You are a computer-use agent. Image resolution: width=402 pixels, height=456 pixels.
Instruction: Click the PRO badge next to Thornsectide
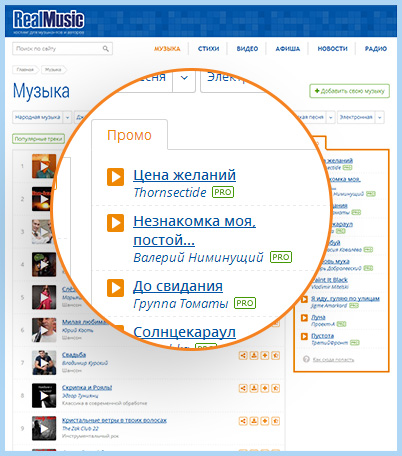pos(223,192)
